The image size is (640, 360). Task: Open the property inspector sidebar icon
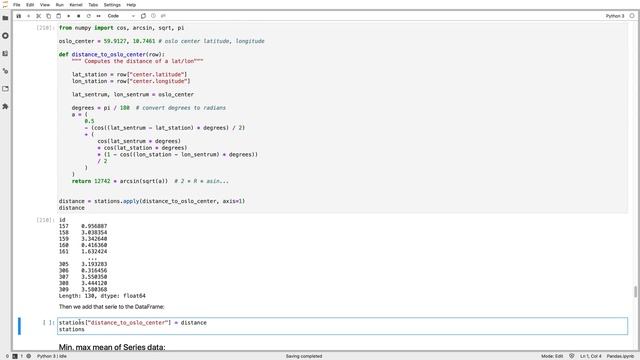coord(5,71)
